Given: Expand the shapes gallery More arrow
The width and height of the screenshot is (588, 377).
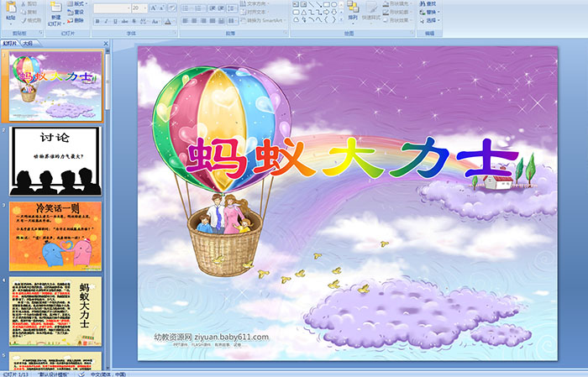Looking at the screenshot, I should [341, 19].
